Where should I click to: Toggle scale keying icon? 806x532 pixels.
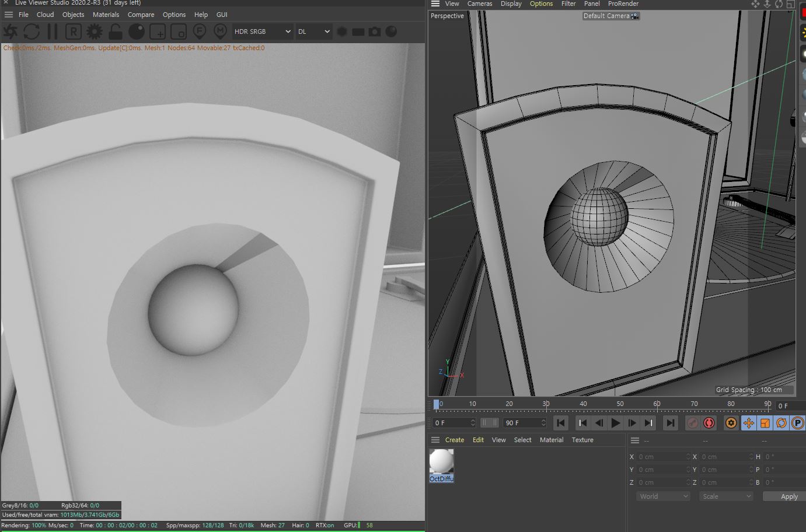click(765, 423)
